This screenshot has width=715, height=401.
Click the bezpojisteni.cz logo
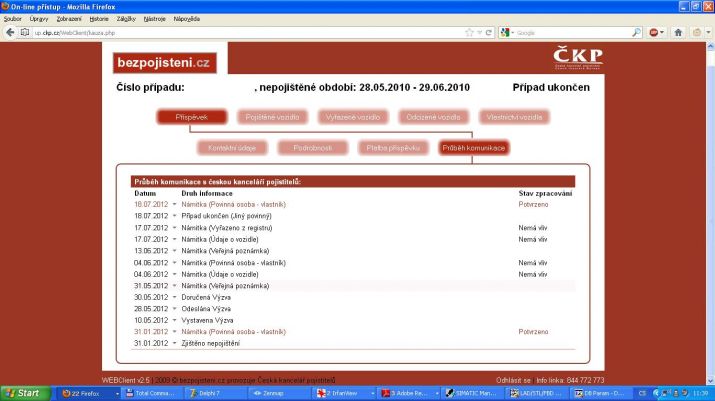tap(165, 62)
